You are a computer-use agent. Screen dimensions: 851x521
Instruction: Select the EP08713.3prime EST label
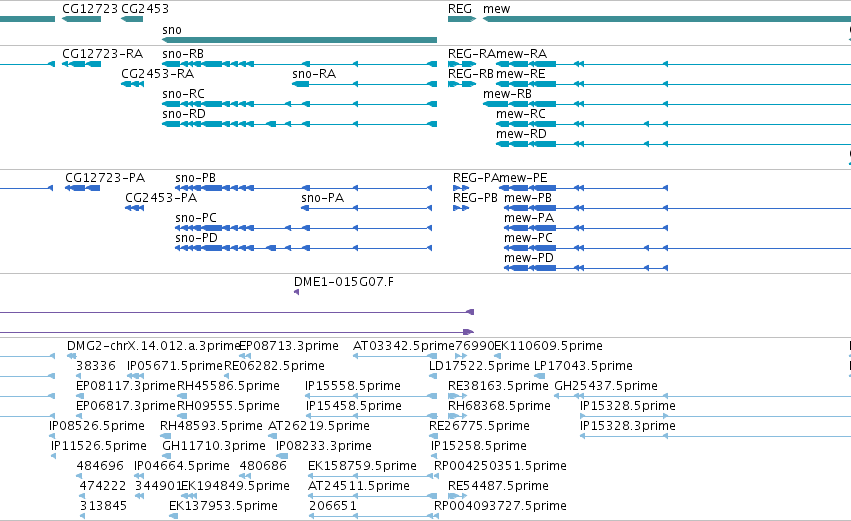coord(289,346)
